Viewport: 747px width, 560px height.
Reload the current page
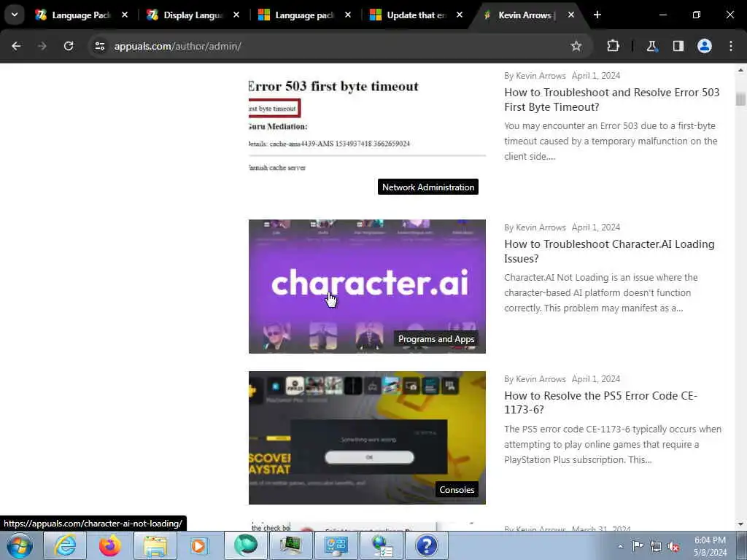click(69, 46)
